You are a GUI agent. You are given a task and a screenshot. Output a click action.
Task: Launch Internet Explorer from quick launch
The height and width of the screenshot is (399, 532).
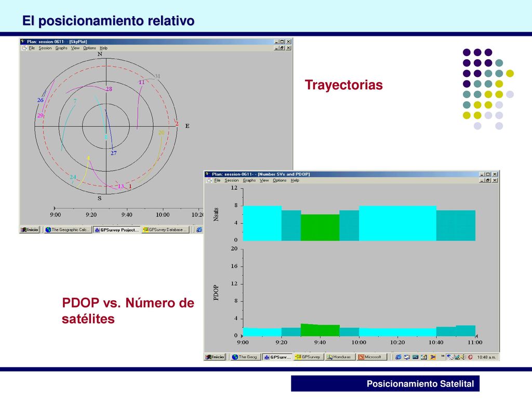pyautogui.click(x=398, y=357)
